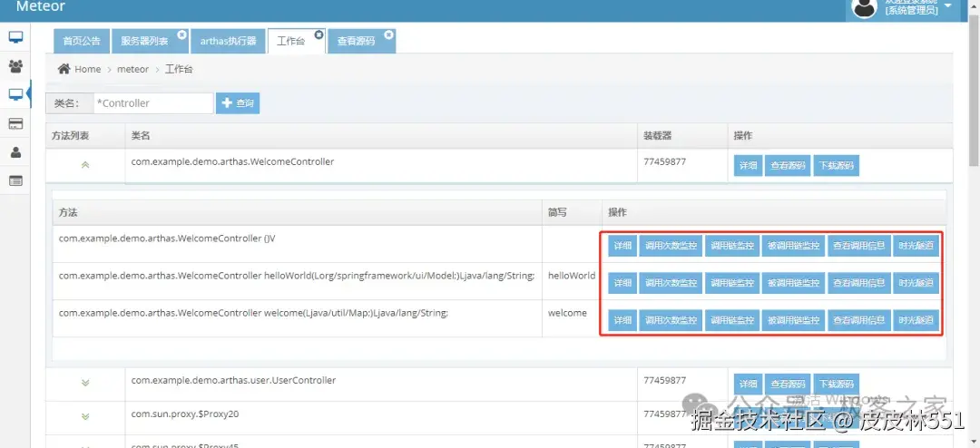Focus the 类名 input with *Controller

(153, 103)
